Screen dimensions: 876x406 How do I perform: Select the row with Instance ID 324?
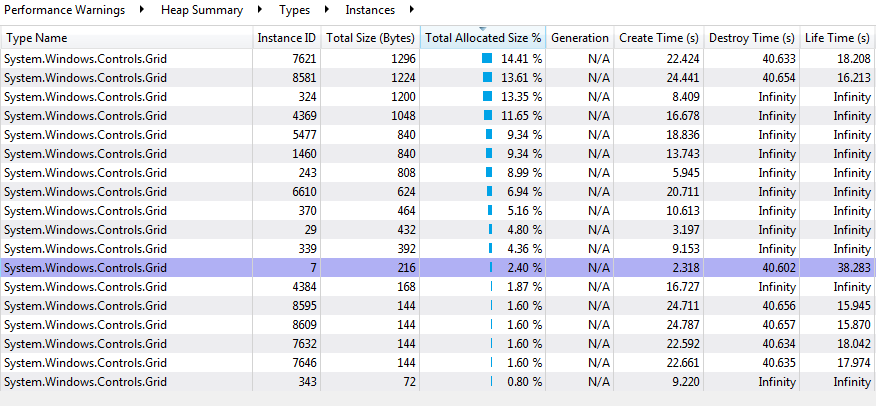tap(438, 97)
